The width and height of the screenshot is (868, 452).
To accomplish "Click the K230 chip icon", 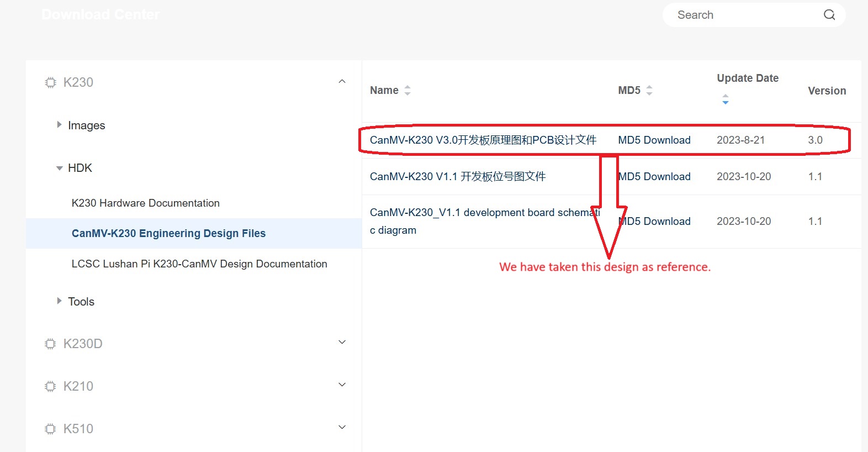I will click(50, 83).
